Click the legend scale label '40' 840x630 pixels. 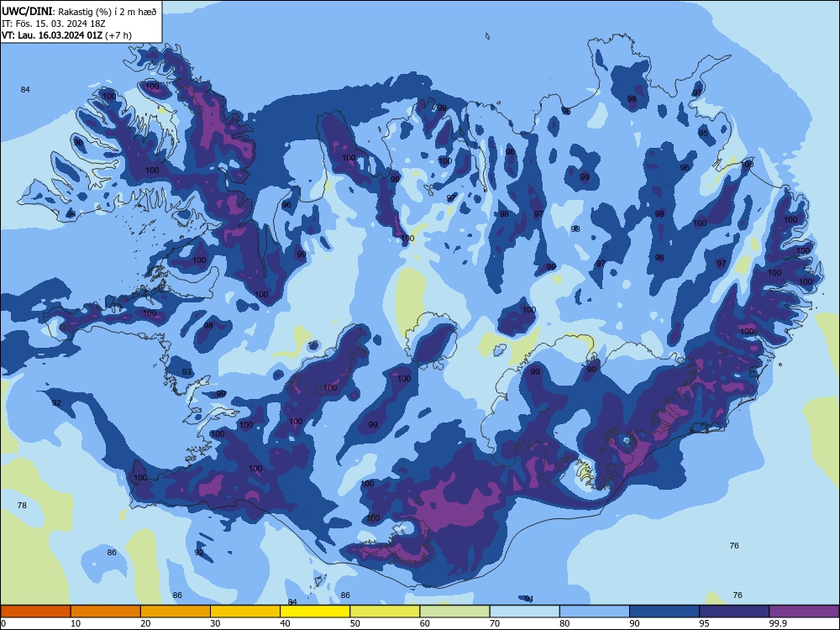[285, 623]
